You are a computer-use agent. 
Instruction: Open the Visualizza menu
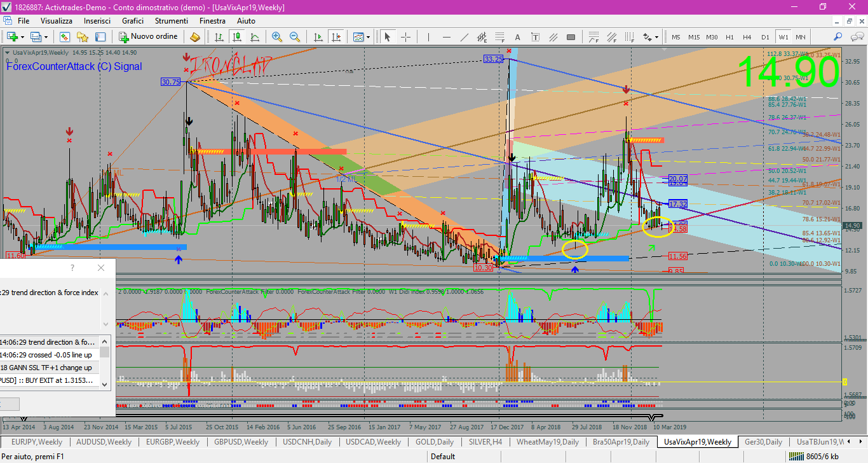click(x=57, y=21)
